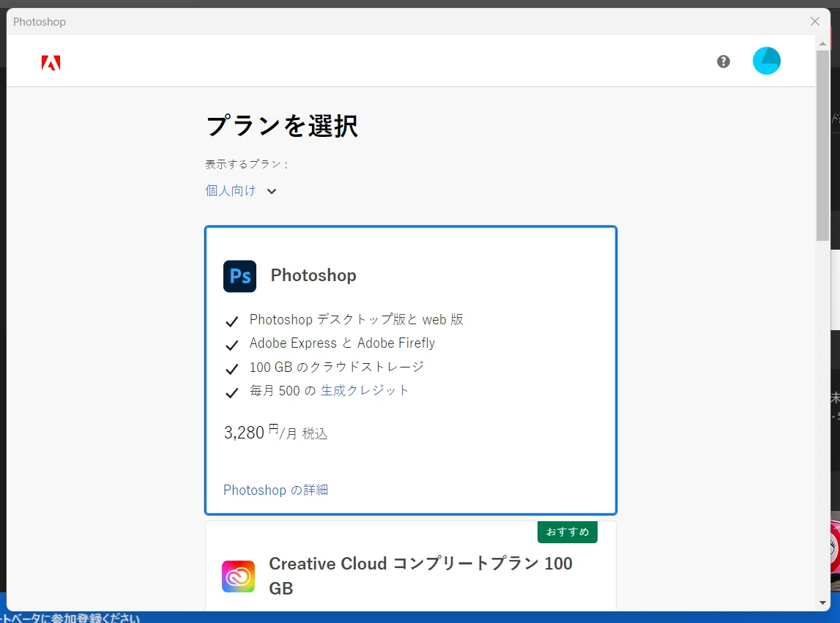Click the Photoshop Ps app icon
The image size is (840, 623).
pos(239,276)
